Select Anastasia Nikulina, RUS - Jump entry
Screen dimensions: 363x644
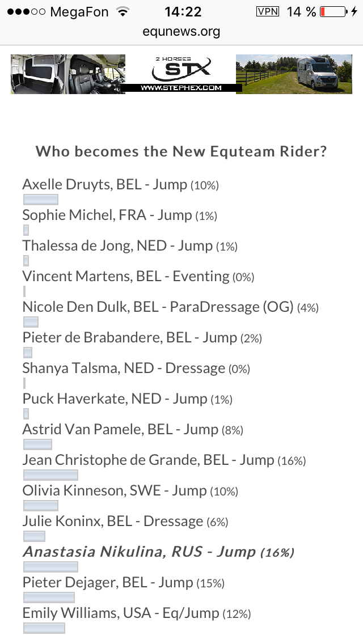pos(158,552)
